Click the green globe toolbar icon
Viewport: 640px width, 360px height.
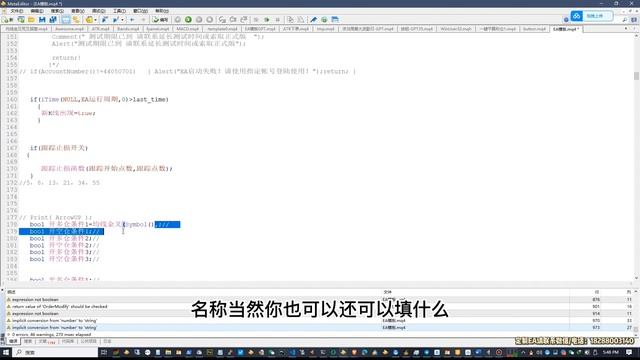324,20
